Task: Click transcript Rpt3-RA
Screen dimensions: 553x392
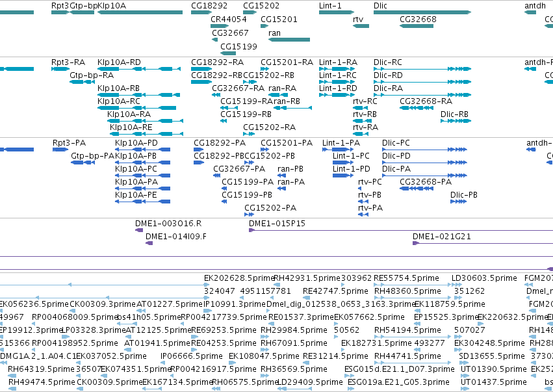Action: tap(60, 69)
